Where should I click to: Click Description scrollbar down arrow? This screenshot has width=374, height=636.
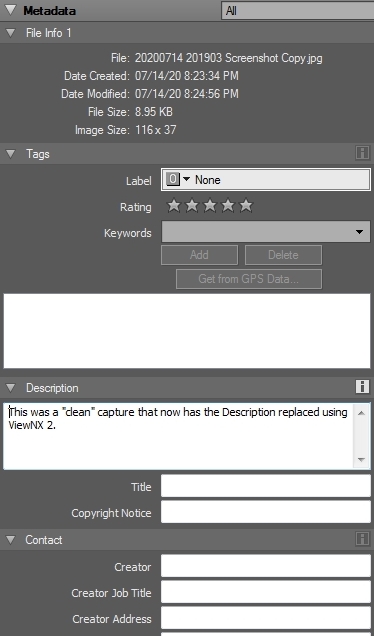361,460
